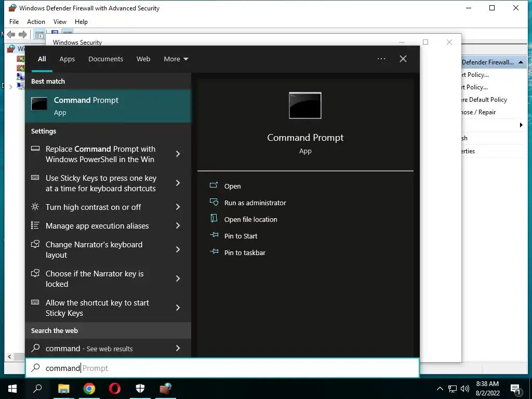Open Choose if the Narrator key is locked
The image size is (532, 399).
(95, 279)
